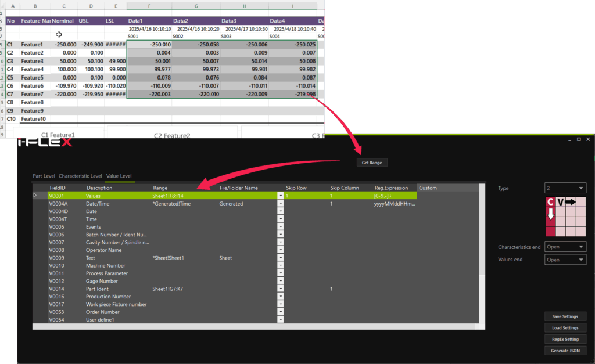The height and width of the screenshot is (364, 595).
Task: Open the Values end dropdown
Action: click(565, 260)
